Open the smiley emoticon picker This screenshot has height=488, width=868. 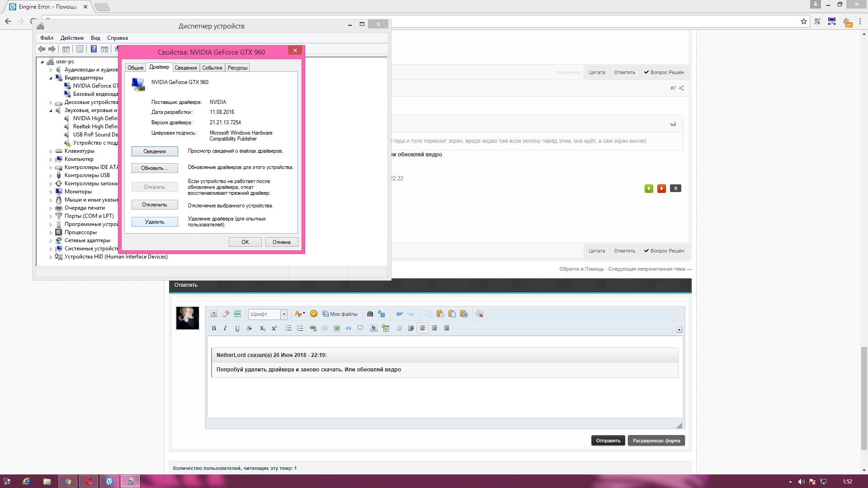(x=314, y=314)
